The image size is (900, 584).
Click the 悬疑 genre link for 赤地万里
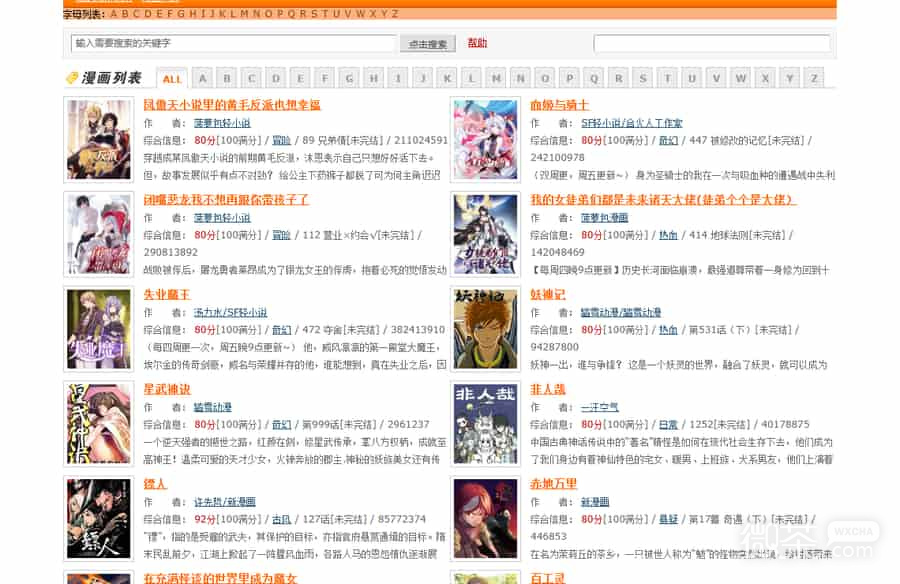click(x=668, y=519)
